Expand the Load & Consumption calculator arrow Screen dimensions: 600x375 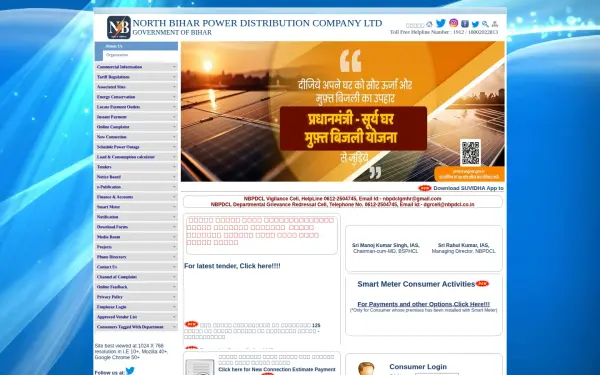tap(174, 157)
